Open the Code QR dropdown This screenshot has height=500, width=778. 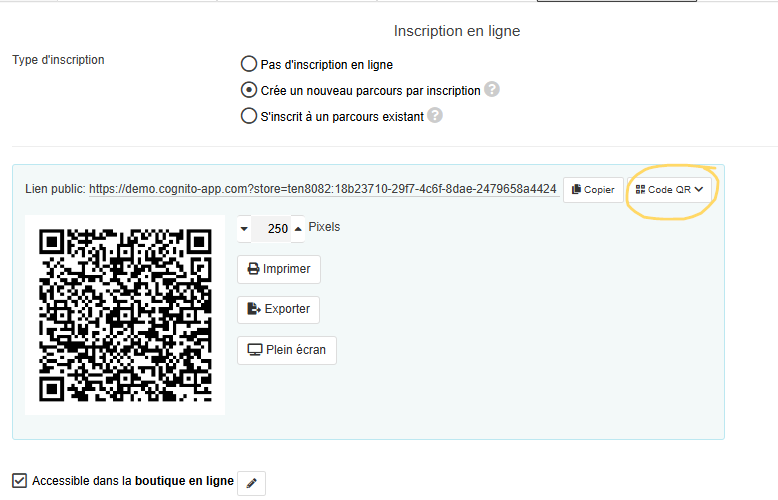[x=669, y=189]
